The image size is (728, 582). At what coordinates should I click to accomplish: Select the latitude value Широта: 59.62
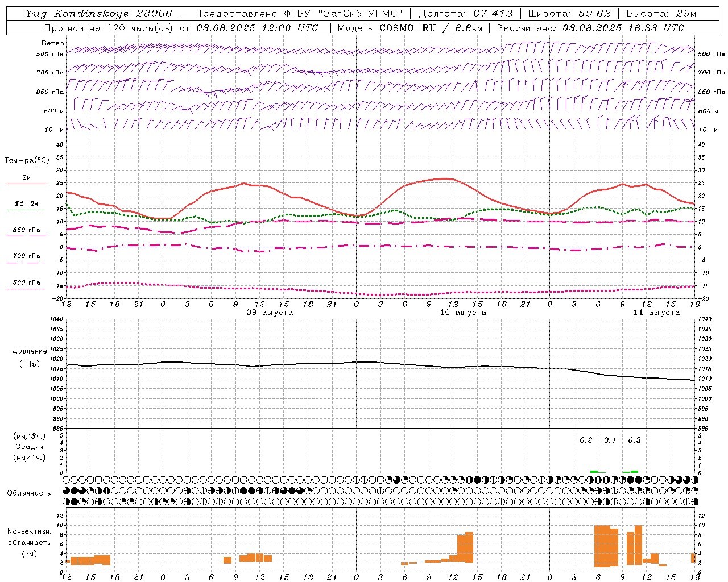569,14
